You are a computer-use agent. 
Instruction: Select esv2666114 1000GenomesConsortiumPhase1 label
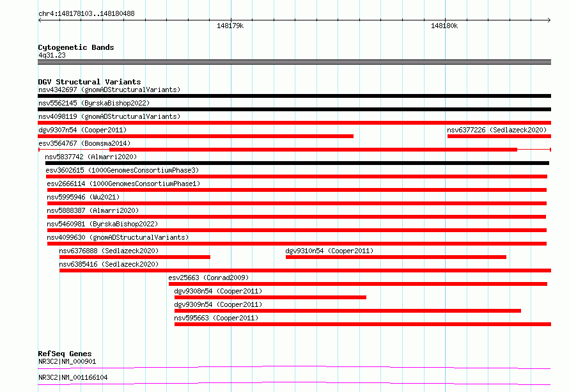click(x=123, y=184)
